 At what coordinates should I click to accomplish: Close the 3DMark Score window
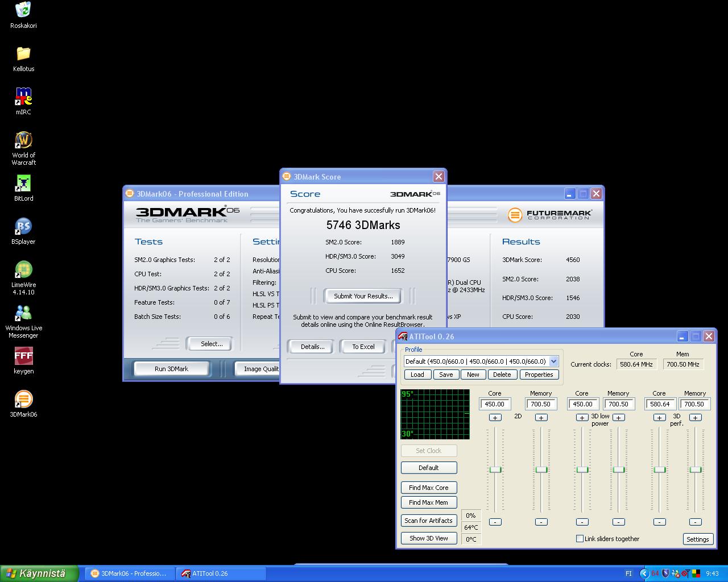pos(439,177)
